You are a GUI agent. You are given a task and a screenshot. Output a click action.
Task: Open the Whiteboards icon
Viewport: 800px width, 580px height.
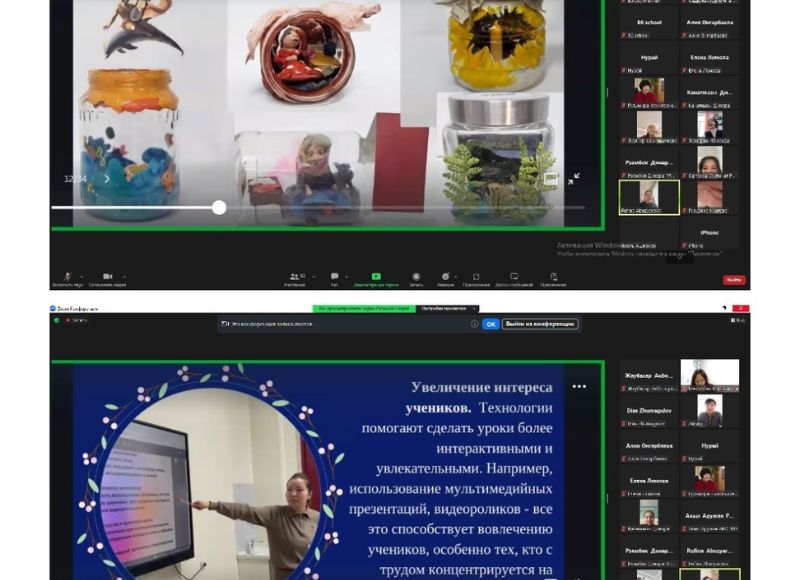pyautogui.click(x=514, y=276)
